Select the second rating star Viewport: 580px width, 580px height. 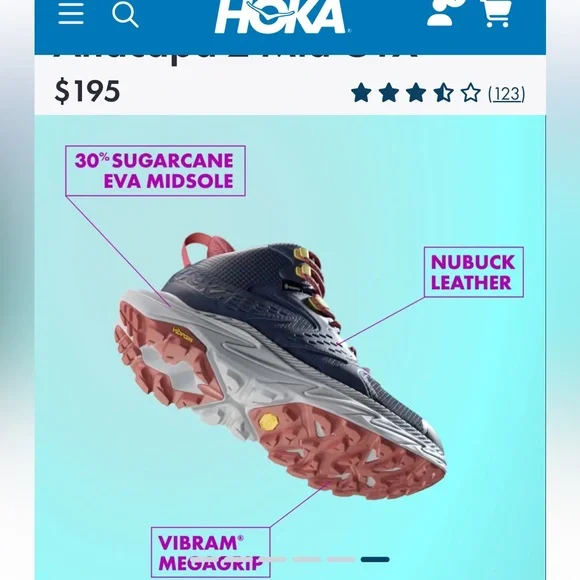point(388,92)
